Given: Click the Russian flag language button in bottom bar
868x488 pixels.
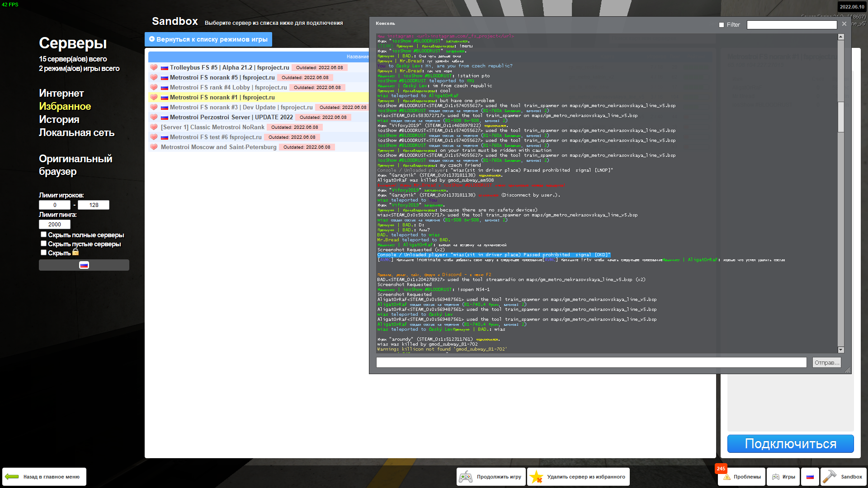Looking at the screenshot, I should (810, 477).
